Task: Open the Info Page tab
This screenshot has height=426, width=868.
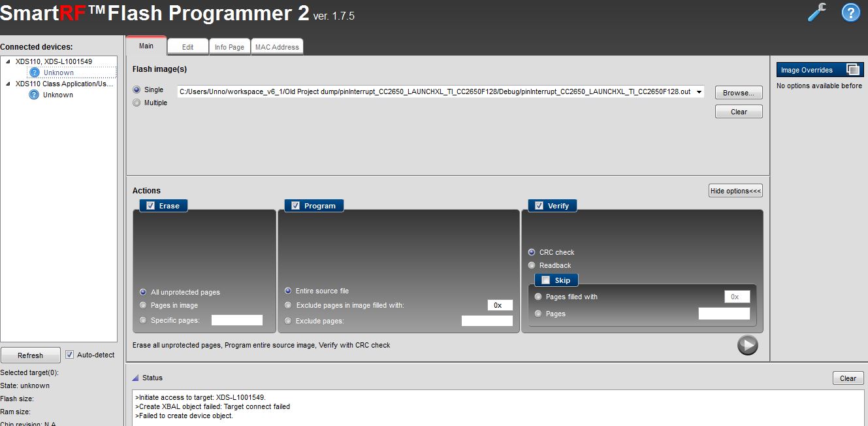Action: click(229, 47)
